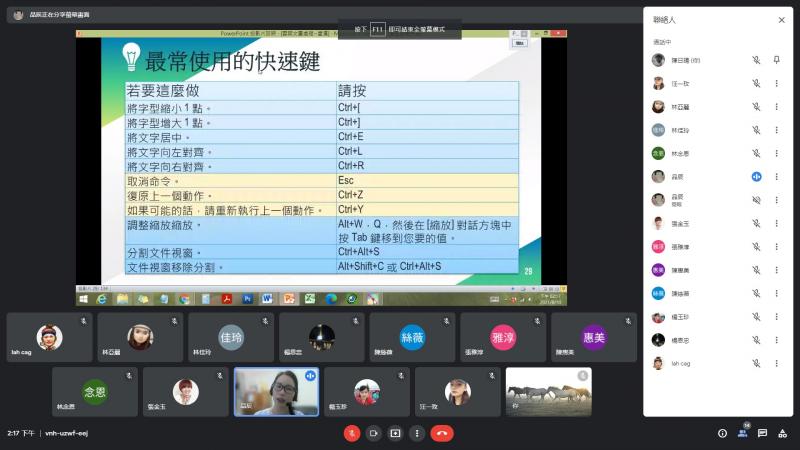Viewport: 800px width, 450px height.
Task: Open more options for 念恩 in the contact list
Action: tap(777, 153)
